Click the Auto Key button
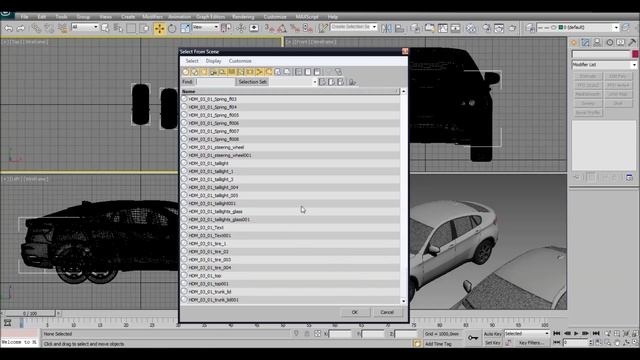This screenshot has height=360, width=640. click(x=493, y=334)
